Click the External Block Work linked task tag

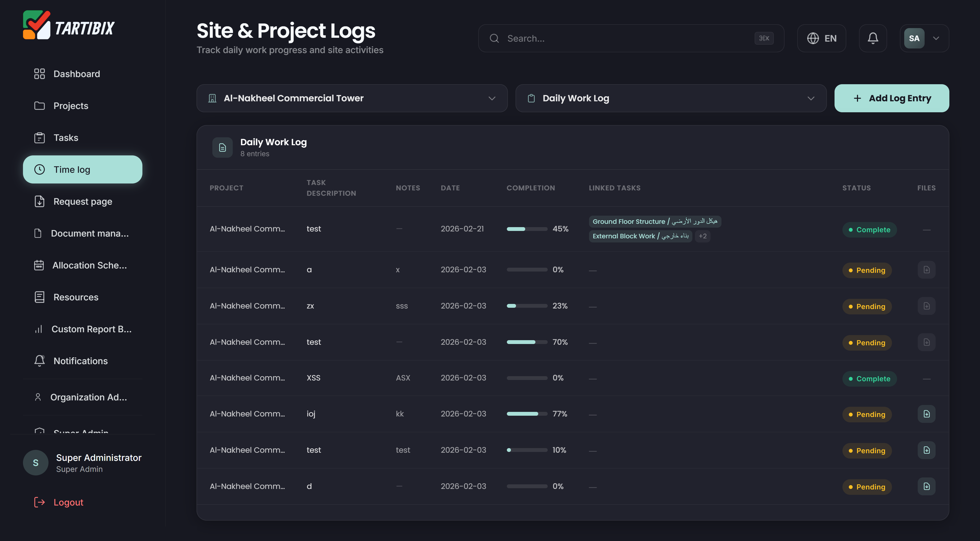tap(640, 236)
